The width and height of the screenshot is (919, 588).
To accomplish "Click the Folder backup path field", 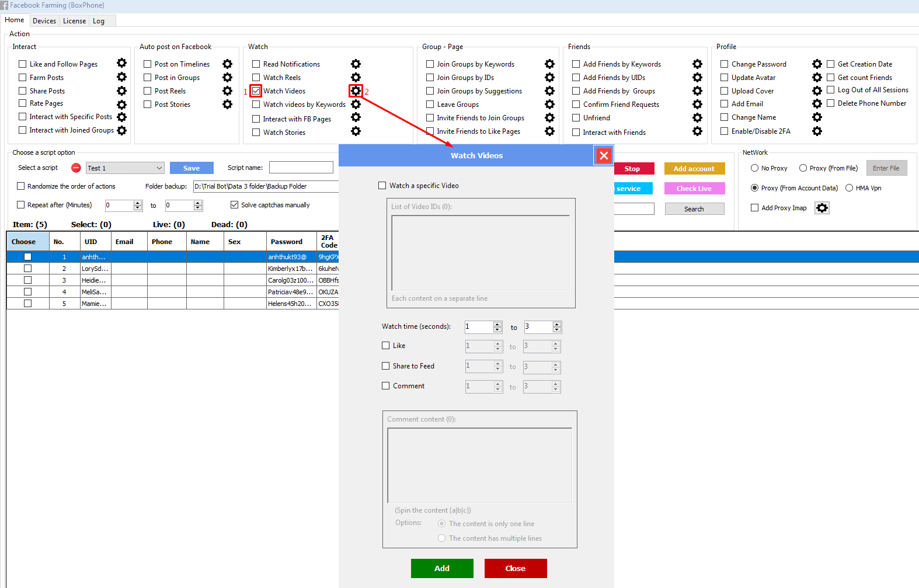I will [x=266, y=186].
